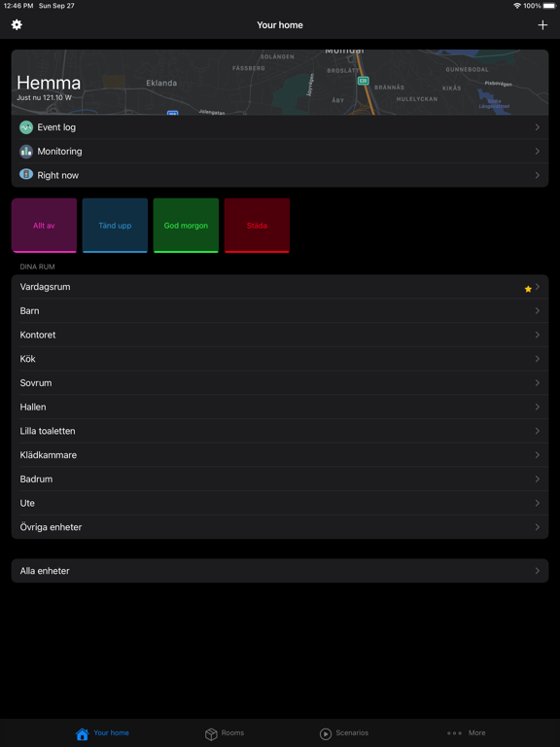Expand Sovrum chevron
Screen dimensions: 560x747
click(x=537, y=383)
